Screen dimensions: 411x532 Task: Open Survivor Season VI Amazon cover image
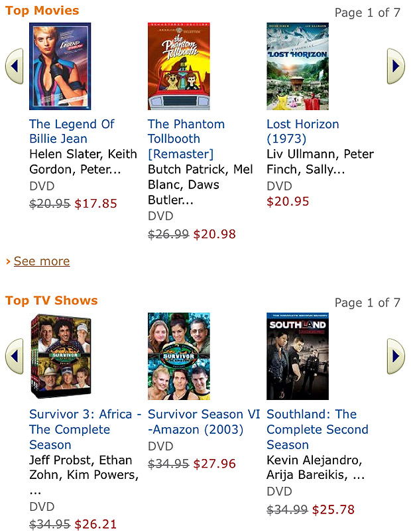(x=179, y=356)
